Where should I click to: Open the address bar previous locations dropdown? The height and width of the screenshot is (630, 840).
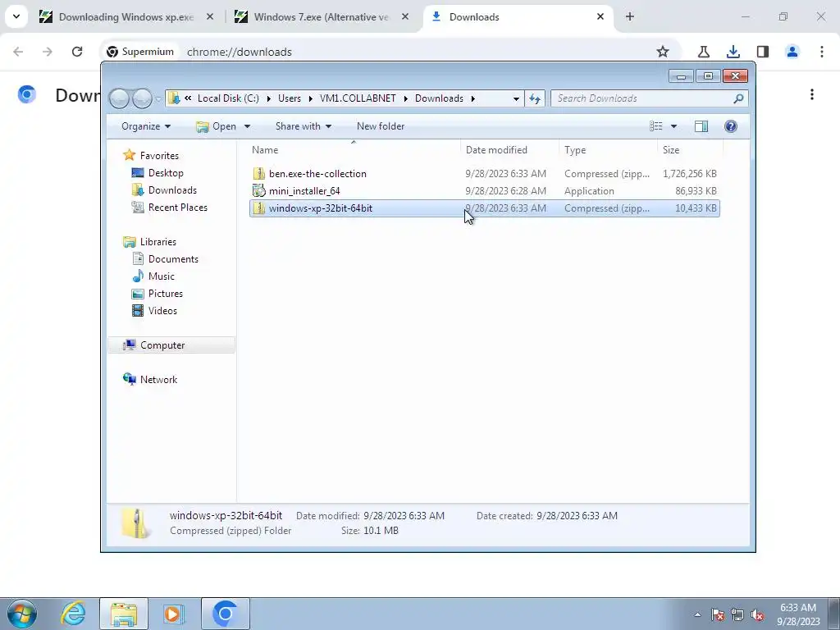point(516,98)
